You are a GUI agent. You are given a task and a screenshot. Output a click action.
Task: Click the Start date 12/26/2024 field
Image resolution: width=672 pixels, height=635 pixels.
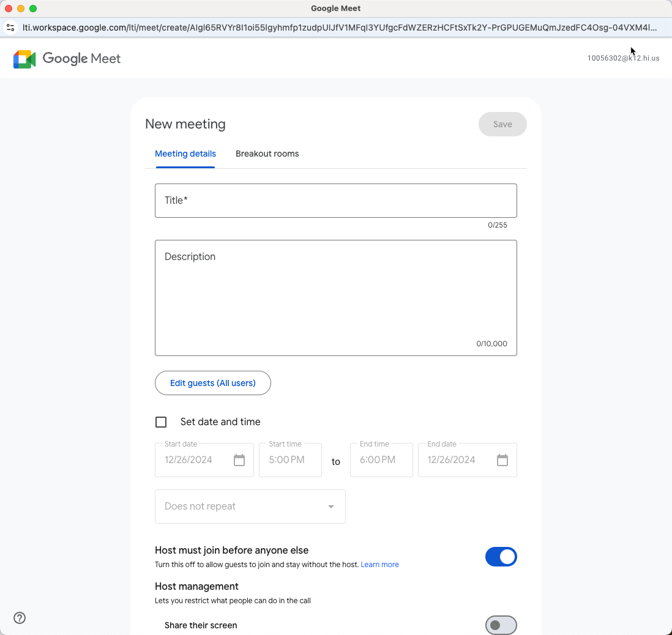pos(204,460)
